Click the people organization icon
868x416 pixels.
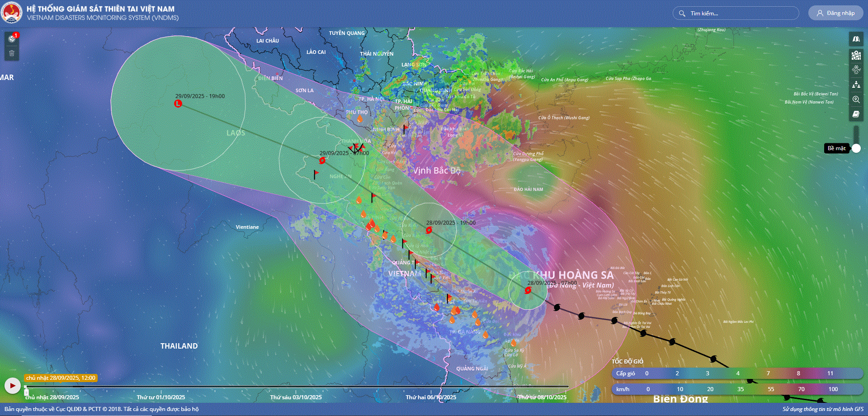[856, 85]
